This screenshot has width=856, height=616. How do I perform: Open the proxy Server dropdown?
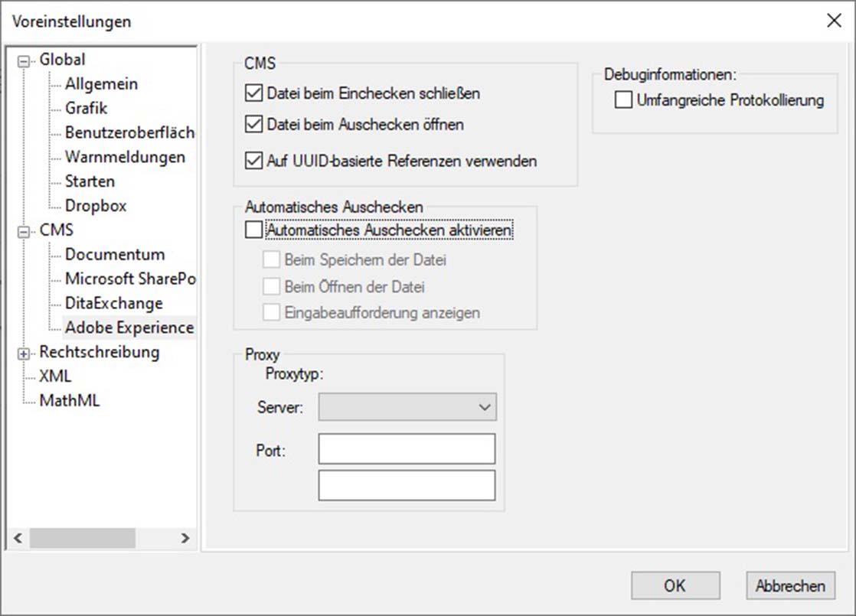pos(407,407)
